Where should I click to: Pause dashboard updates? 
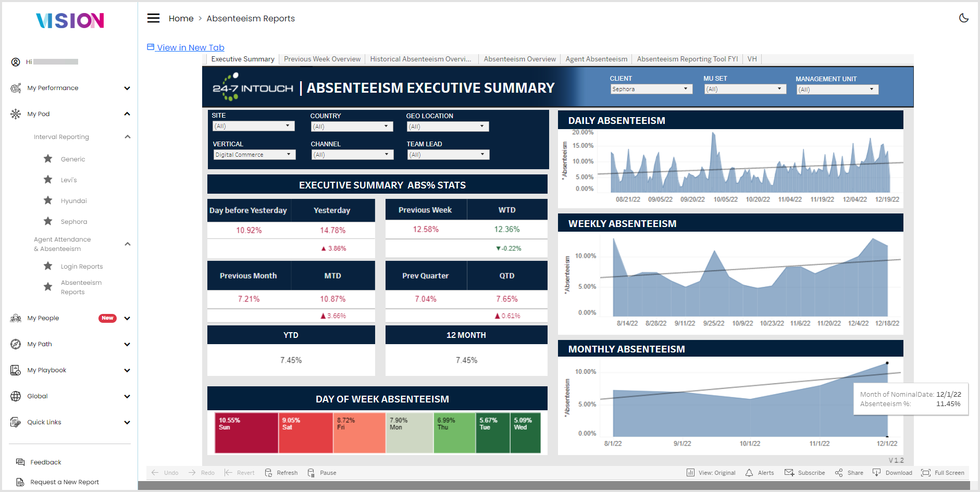pos(322,473)
